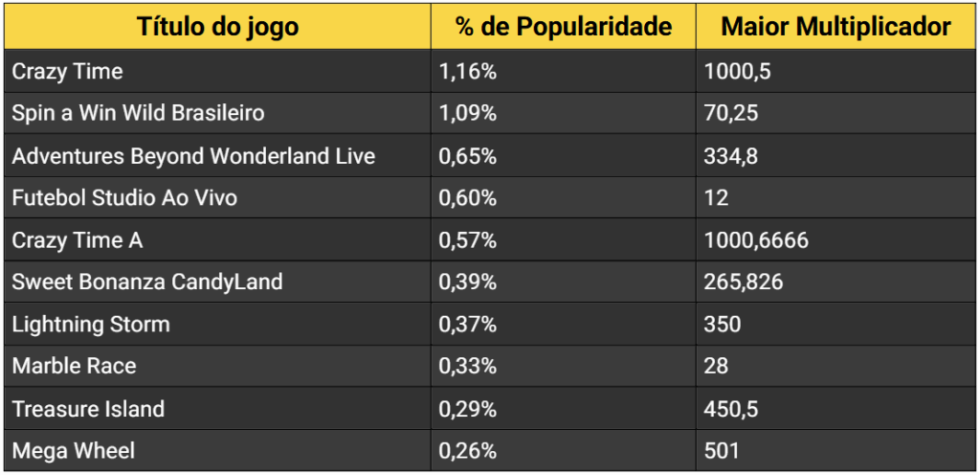
Task: Select the Mega Wheel title cell
Action: [74, 451]
